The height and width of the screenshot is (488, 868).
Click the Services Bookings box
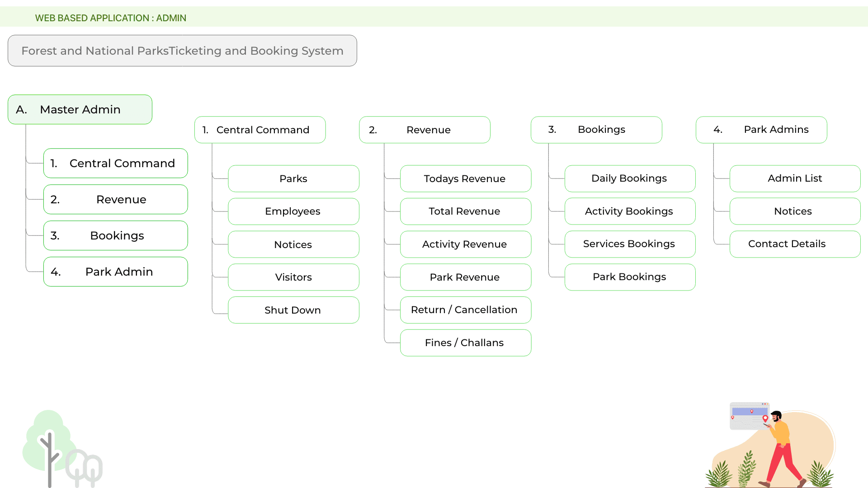point(630,244)
